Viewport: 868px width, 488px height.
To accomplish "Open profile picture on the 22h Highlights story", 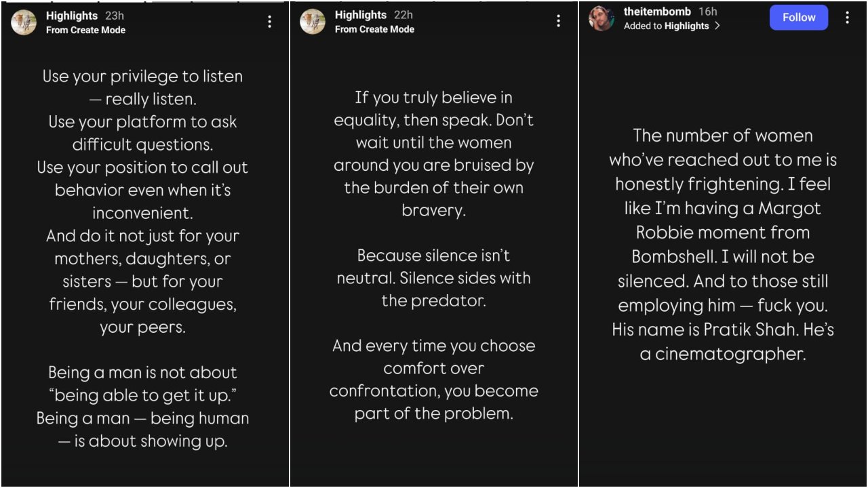I will pyautogui.click(x=313, y=22).
